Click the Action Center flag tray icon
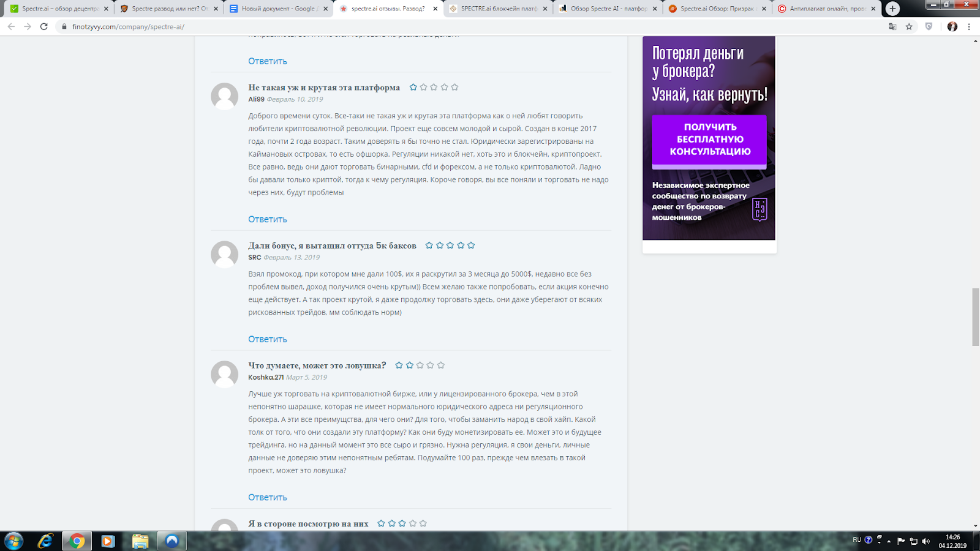 (901, 541)
